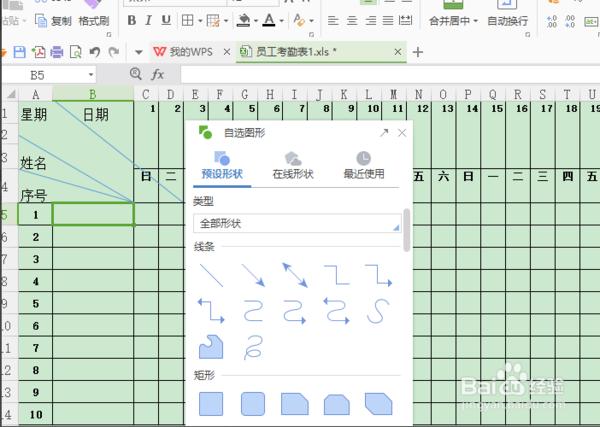Screen dimensions: 600x427
Task: Select row 7 header
Action: tap(9, 259)
